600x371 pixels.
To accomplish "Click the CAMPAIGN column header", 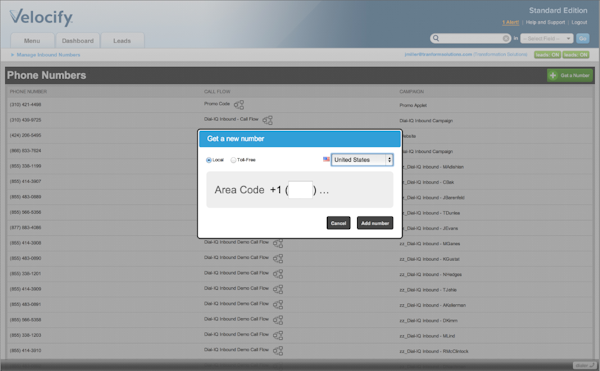I will 411,92.
